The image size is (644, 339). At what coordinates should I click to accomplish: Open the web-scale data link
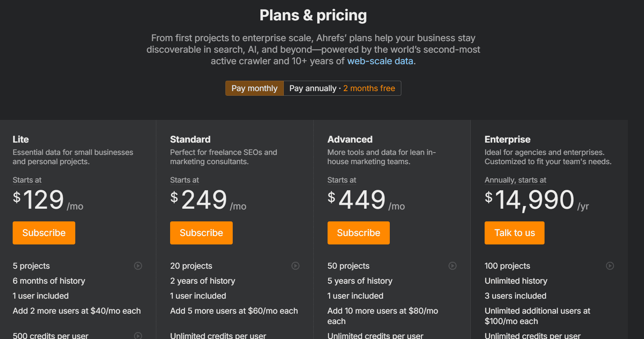380,61
